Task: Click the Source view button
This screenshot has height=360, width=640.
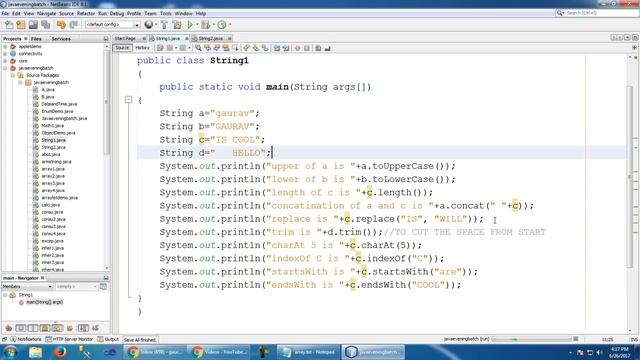Action: pos(122,48)
